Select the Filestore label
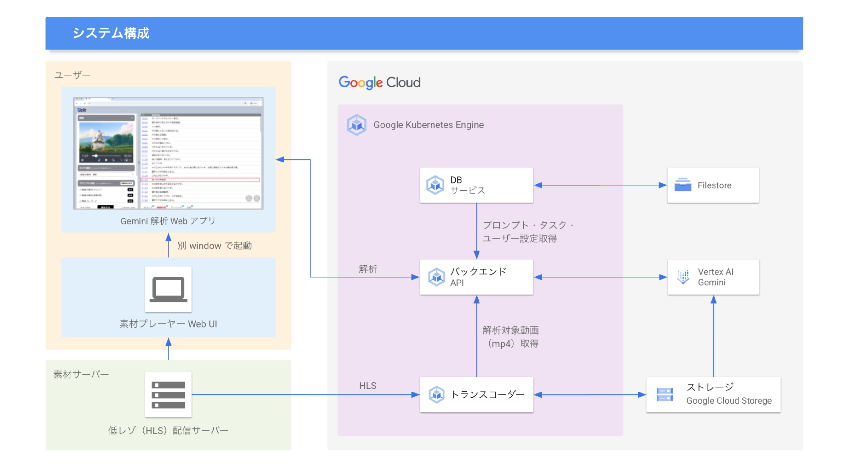847x469 pixels. pos(714,185)
